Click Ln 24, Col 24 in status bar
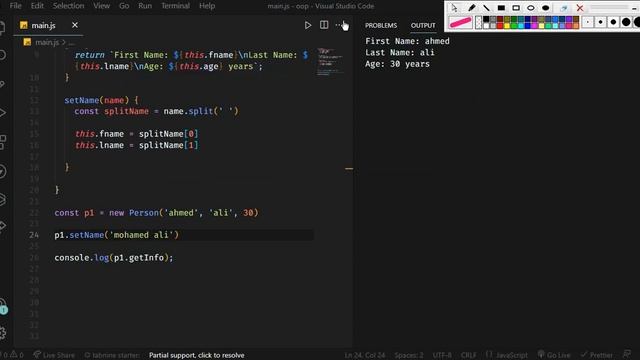This screenshot has width=640, height=360. pos(365,355)
